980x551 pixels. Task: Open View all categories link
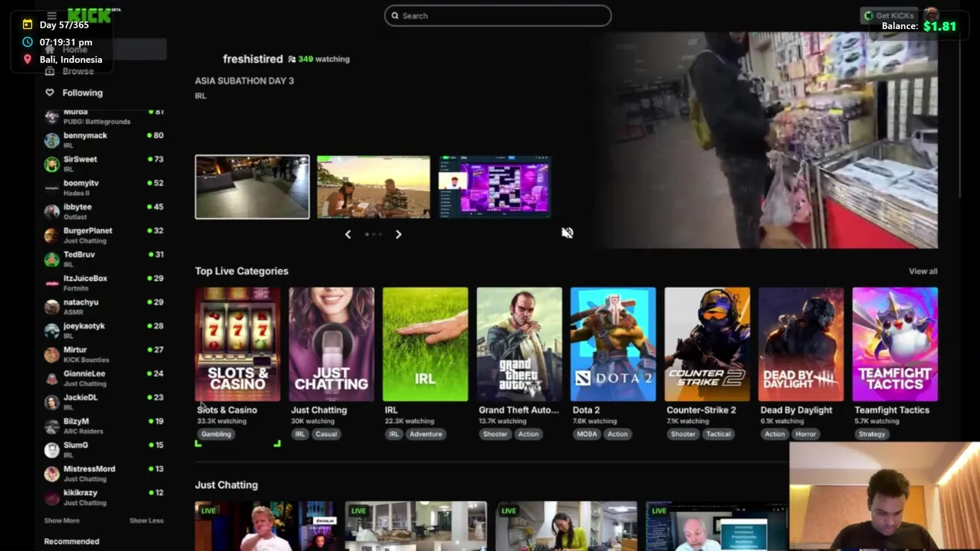click(923, 271)
